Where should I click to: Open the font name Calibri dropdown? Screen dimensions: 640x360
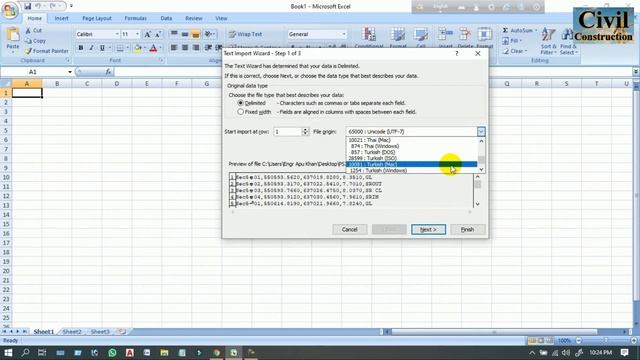pyautogui.click(x=117, y=34)
